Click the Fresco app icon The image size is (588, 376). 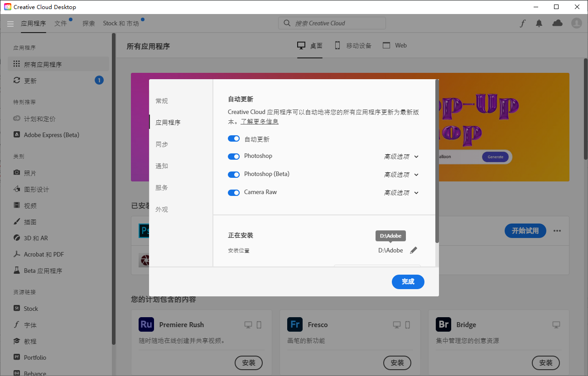tap(295, 324)
